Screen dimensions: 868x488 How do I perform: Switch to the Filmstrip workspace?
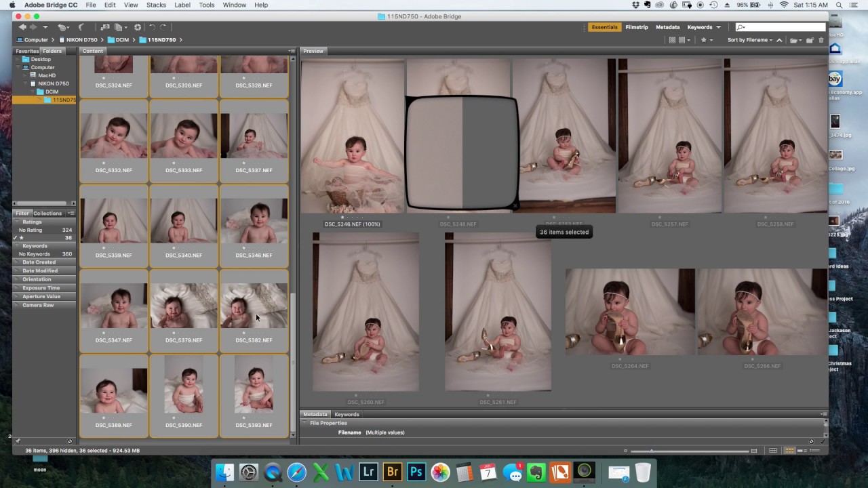(x=637, y=27)
